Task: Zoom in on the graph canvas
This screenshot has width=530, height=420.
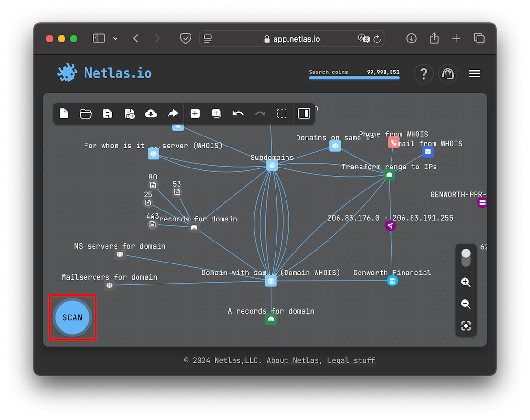Action: [466, 282]
